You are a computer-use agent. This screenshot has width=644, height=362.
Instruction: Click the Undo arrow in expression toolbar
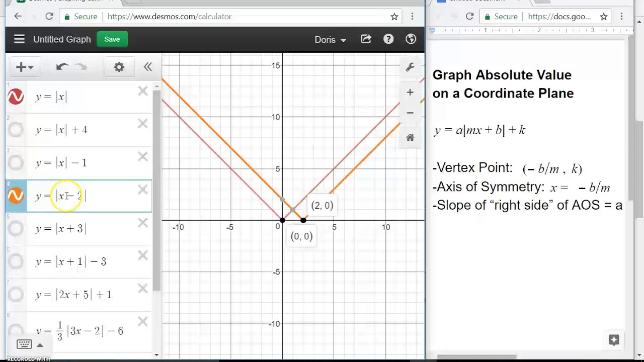(x=62, y=67)
